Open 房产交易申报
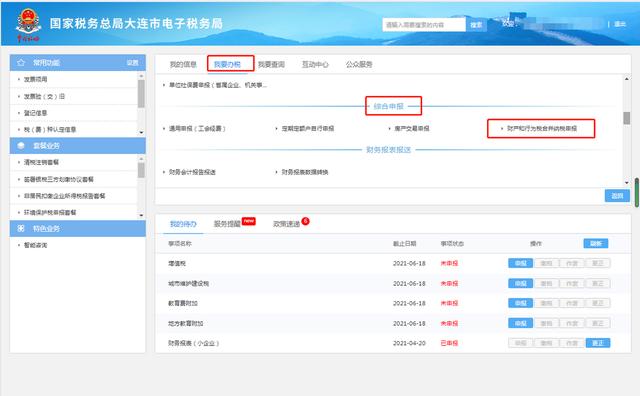Viewport: 640px width, 396px height. pos(411,128)
